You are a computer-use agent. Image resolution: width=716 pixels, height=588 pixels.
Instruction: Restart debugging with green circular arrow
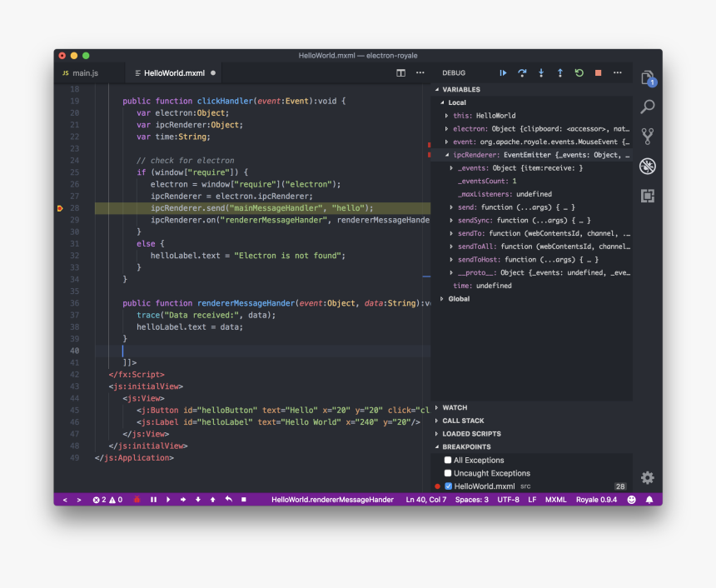coord(579,73)
